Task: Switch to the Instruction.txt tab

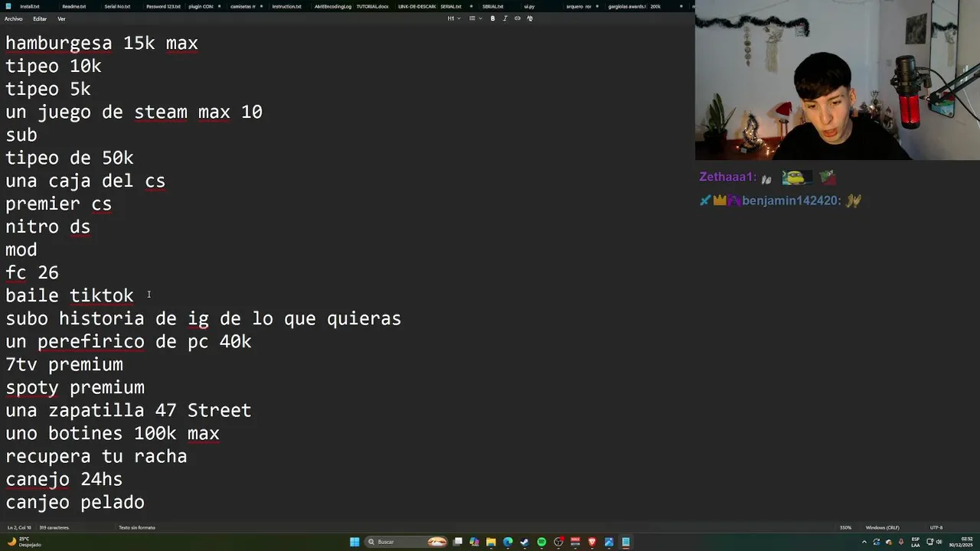Action: [x=286, y=6]
